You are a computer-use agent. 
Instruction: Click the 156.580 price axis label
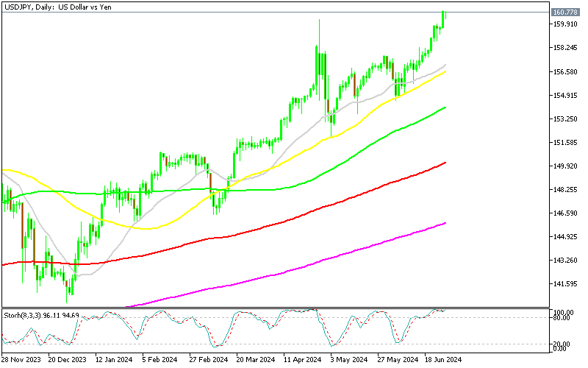point(565,71)
